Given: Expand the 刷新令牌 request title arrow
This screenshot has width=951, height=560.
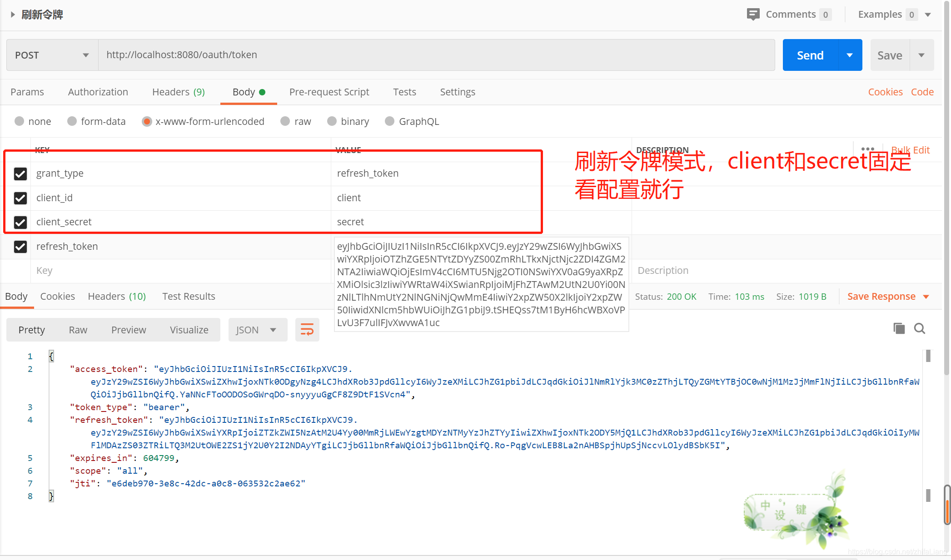Looking at the screenshot, I should (13, 15).
